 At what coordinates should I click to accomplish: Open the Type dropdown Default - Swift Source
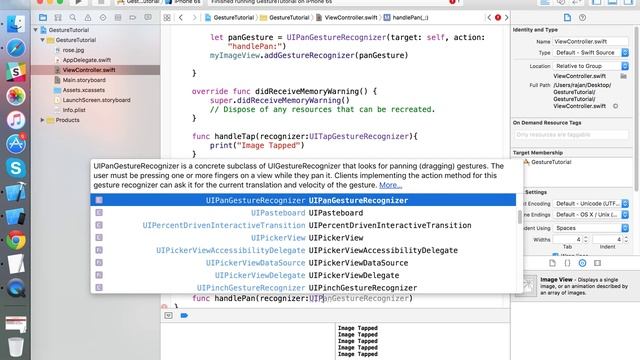click(591, 53)
